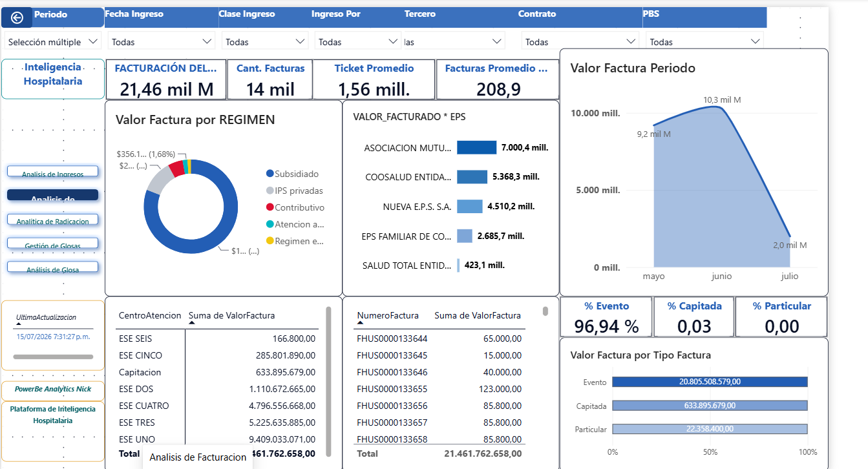Select invoice FHUS0000133658

pos(439,438)
